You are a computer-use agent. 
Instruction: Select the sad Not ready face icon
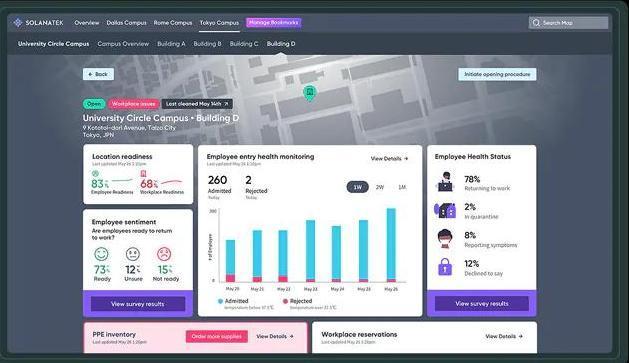tap(164, 254)
